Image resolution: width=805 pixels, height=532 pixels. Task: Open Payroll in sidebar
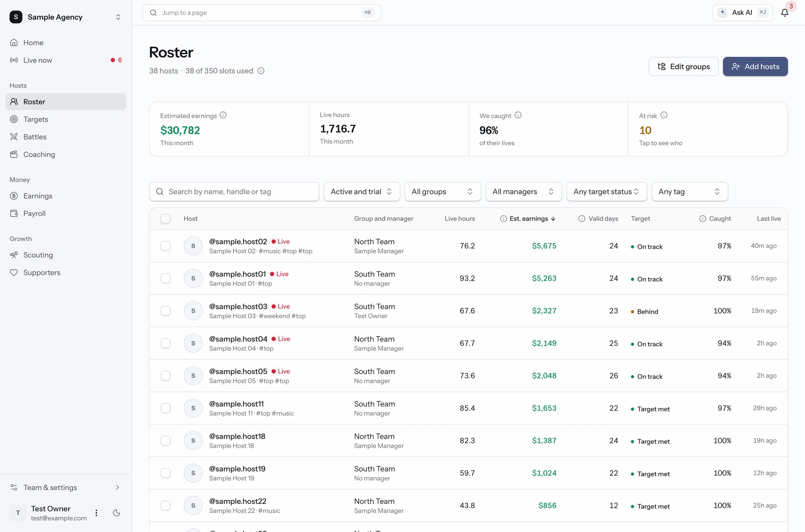click(x=66, y=214)
